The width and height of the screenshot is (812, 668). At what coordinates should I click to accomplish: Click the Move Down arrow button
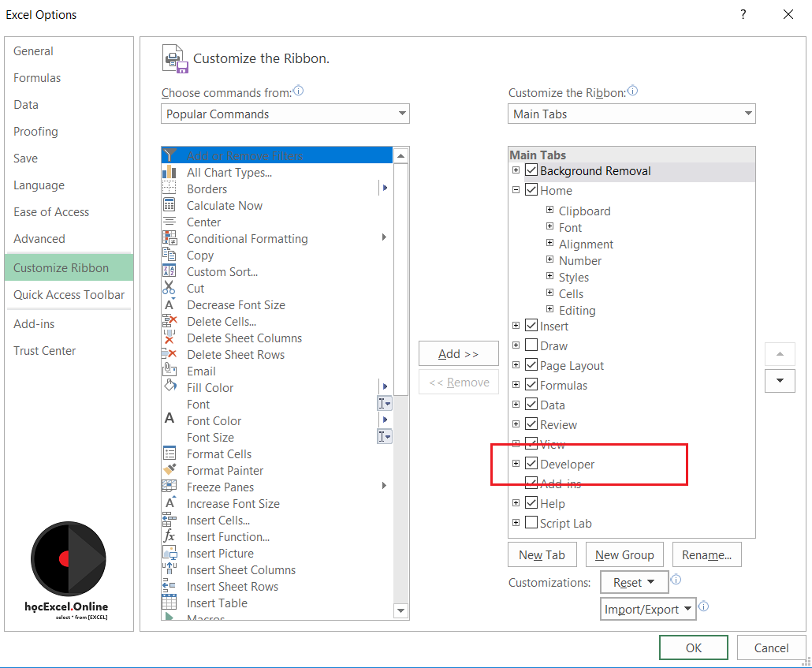point(780,381)
